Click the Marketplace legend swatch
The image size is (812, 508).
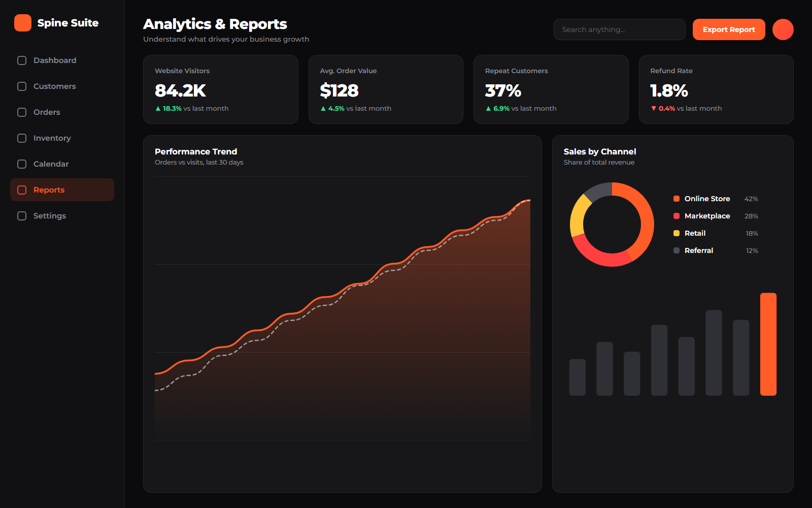pos(676,216)
